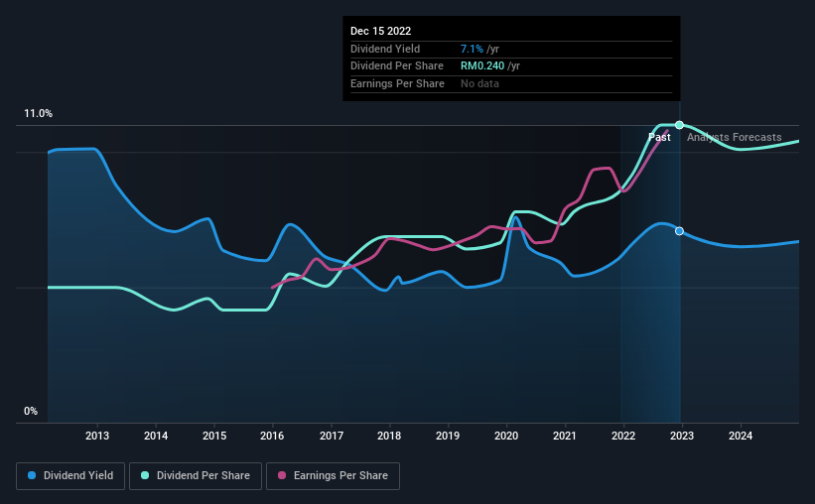Click the Dec 15 2022 tooltip header
This screenshot has width=815, height=504.
(x=380, y=31)
